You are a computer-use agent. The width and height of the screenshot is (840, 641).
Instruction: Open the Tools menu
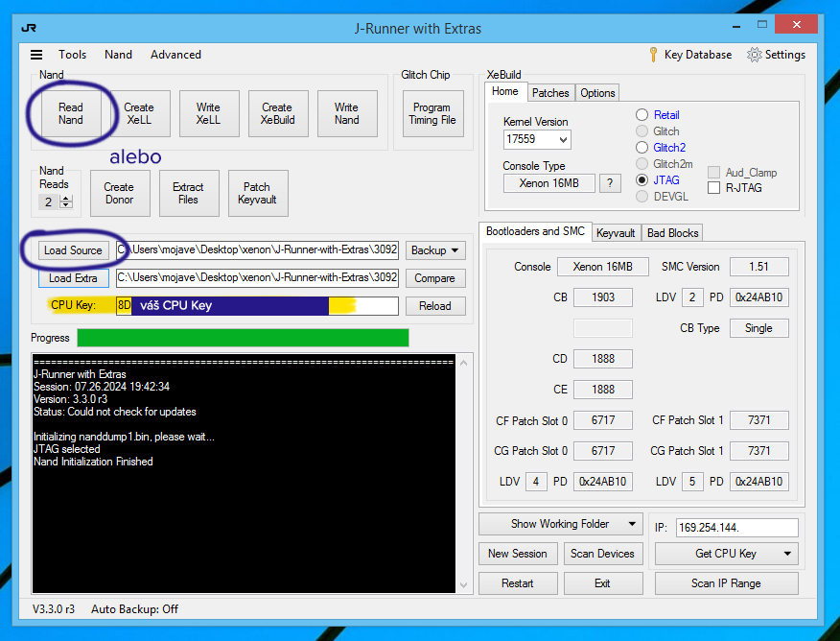click(72, 55)
